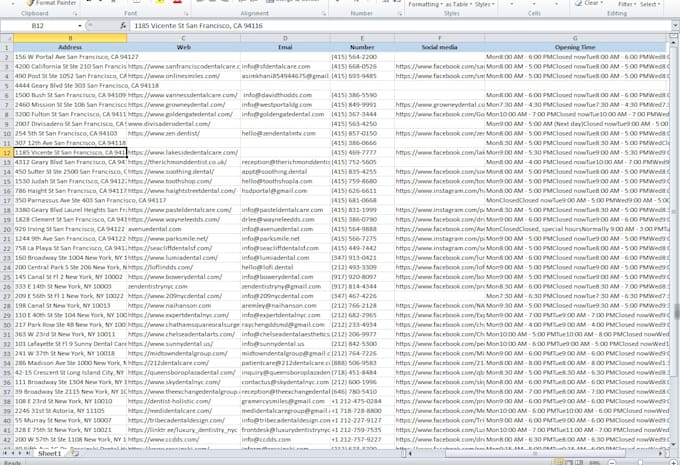Select column E header
Viewport: 680px width, 465px height.
[x=362, y=38]
